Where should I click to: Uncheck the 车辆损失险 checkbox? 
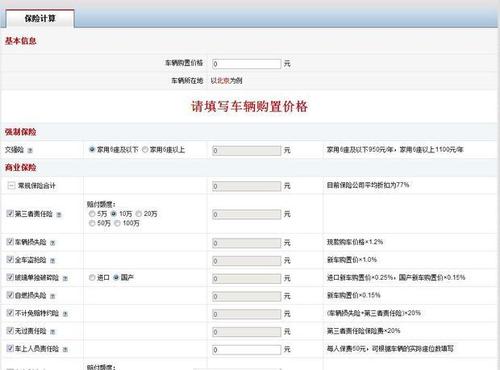click(10, 242)
